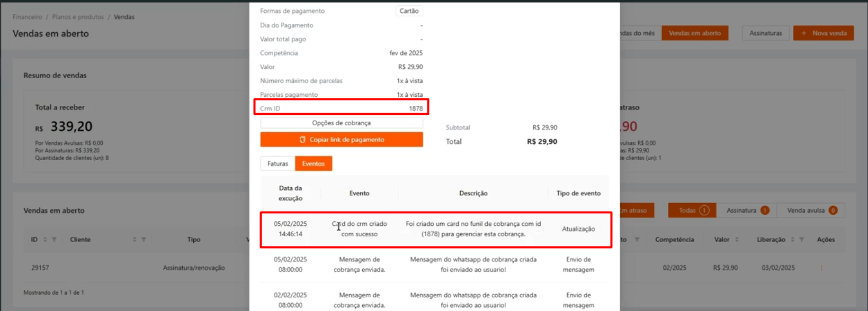This screenshot has height=311, width=868.
Task: Click the ID column filter icon
Action: (x=54, y=240)
